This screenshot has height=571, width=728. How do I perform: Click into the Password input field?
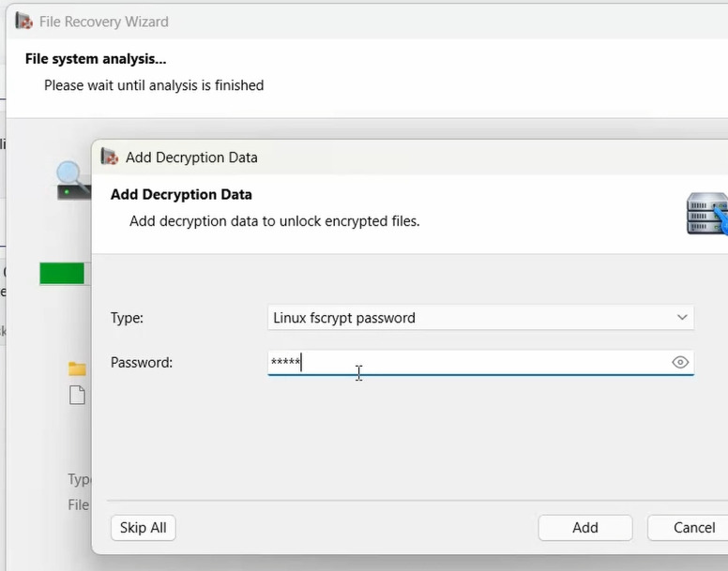coord(480,362)
